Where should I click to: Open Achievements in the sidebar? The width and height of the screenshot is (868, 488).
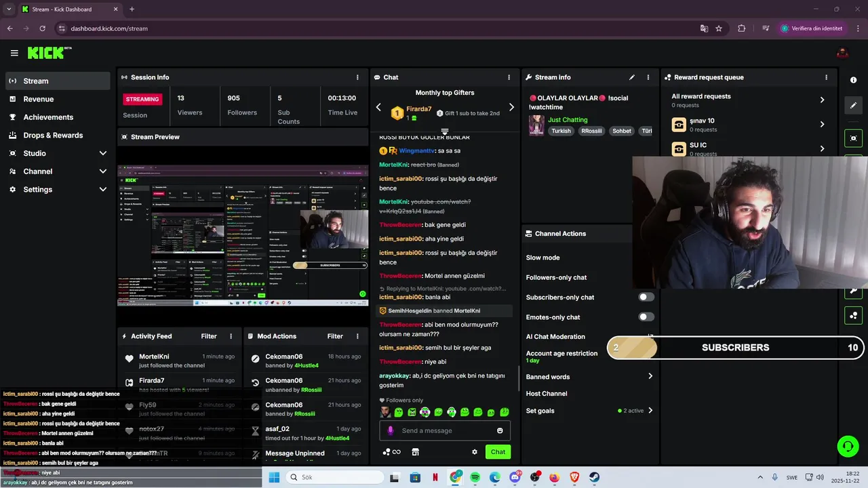tap(58, 117)
